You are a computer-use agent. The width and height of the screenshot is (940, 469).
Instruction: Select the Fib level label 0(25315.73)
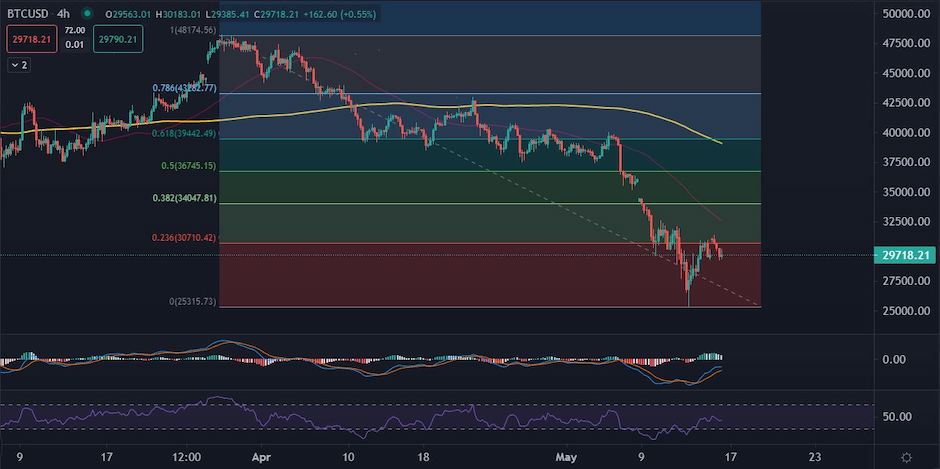pyautogui.click(x=192, y=302)
